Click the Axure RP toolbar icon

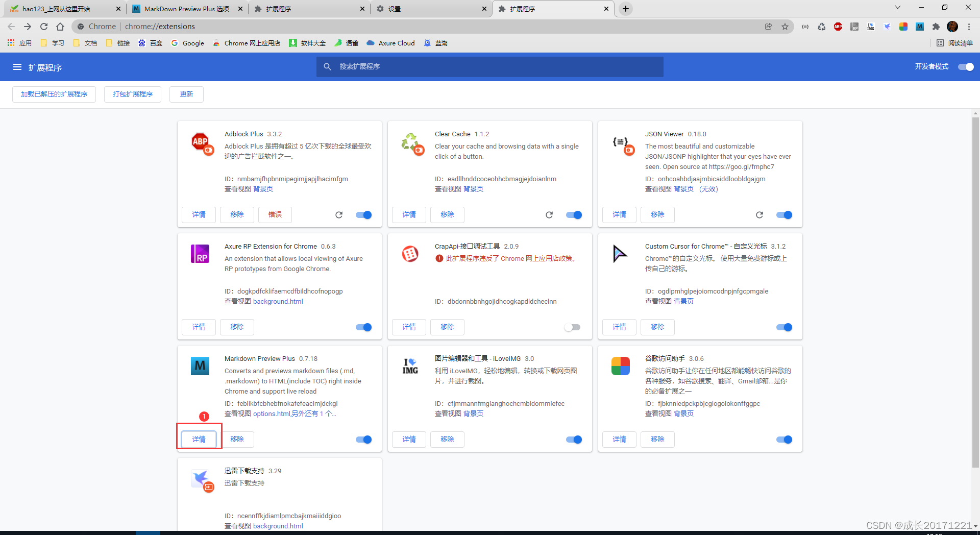(854, 27)
